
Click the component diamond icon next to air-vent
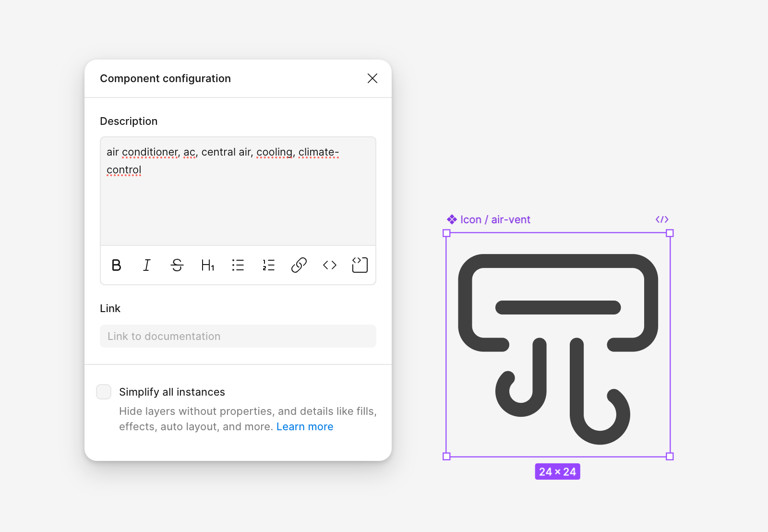(x=452, y=219)
